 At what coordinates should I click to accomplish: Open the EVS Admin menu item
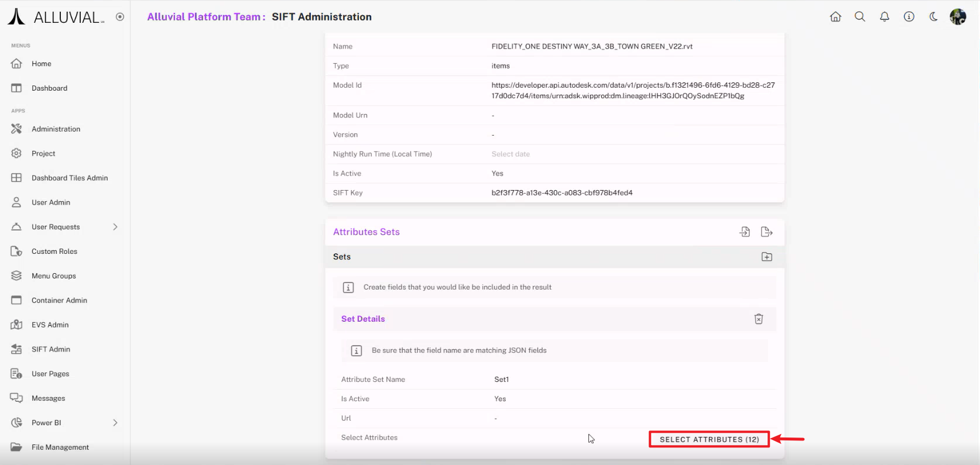[x=50, y=325]
